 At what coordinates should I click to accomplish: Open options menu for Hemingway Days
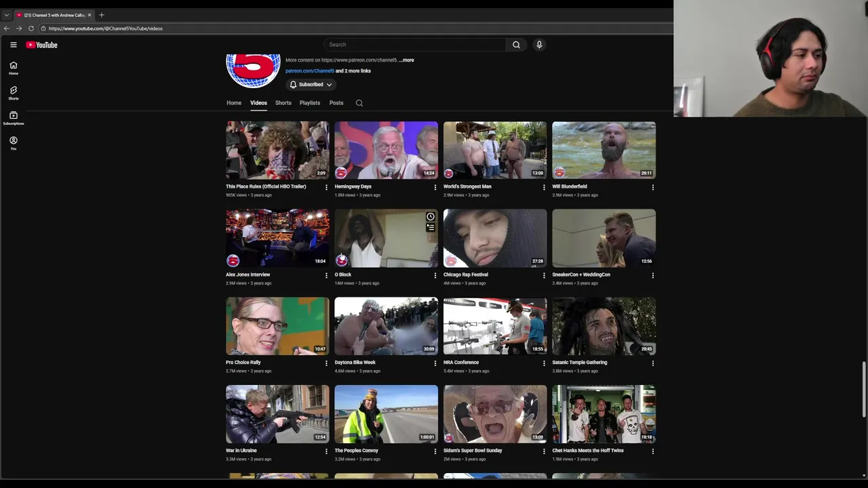point(435,188)
